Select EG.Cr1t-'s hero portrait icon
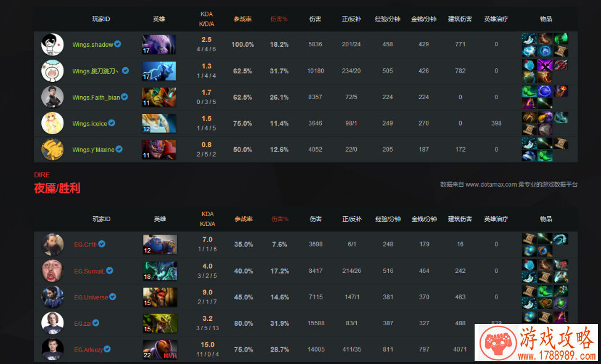The height and width of the screenshot is (364, 601). point(160,245)
